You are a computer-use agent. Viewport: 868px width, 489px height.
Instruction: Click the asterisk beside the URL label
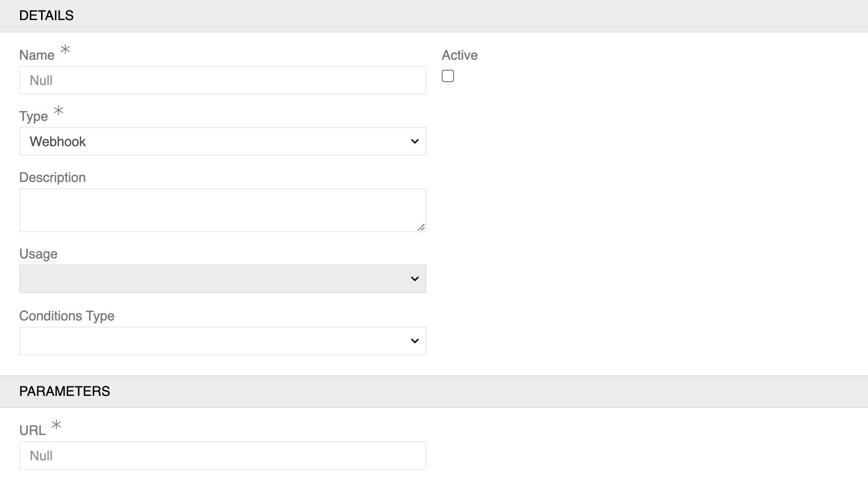(56, 425)
